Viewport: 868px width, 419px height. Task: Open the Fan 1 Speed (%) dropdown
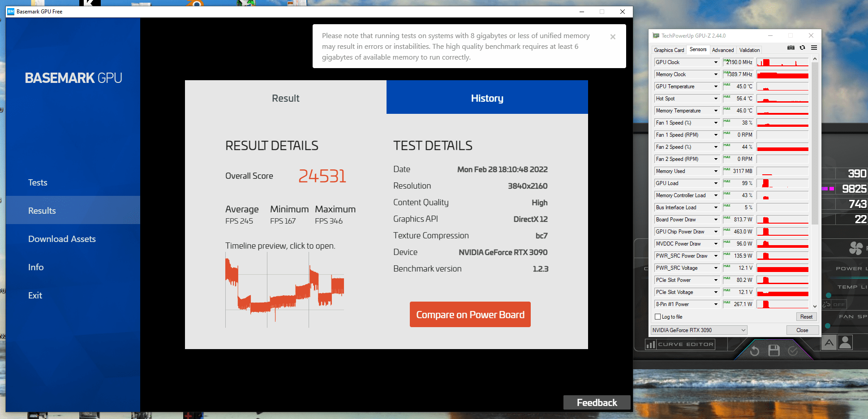716,123
